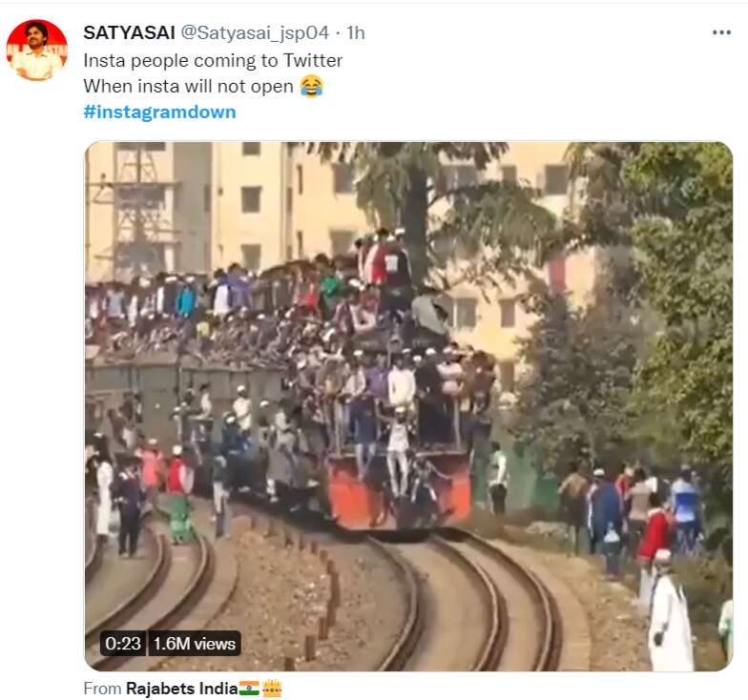This screenshot has width=748, height=700.
Task: Click the 'From' label below the video
Action: [x=102, y=689]
